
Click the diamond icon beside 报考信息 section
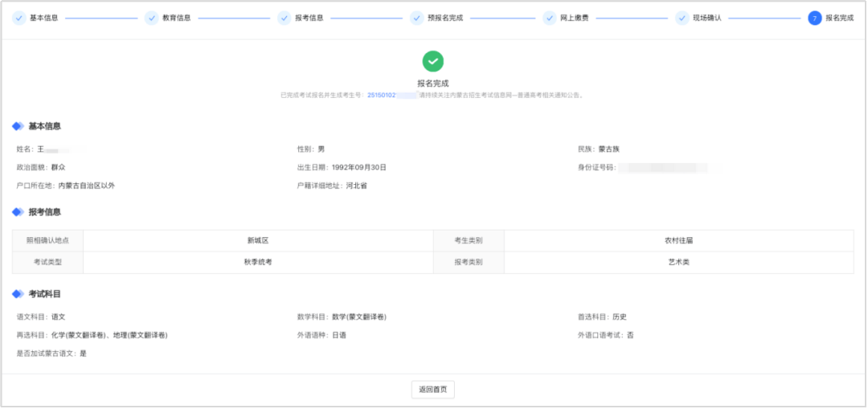[x=18, y=212]
